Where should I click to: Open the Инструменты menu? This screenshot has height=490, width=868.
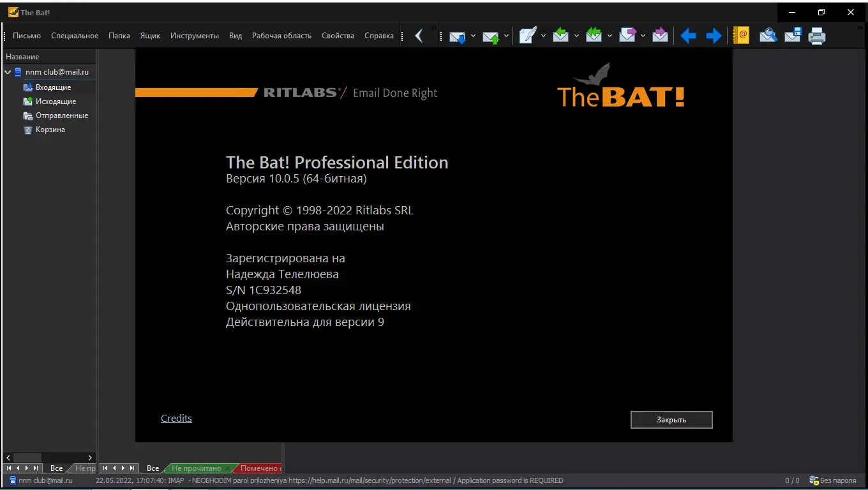pos(195,36)
